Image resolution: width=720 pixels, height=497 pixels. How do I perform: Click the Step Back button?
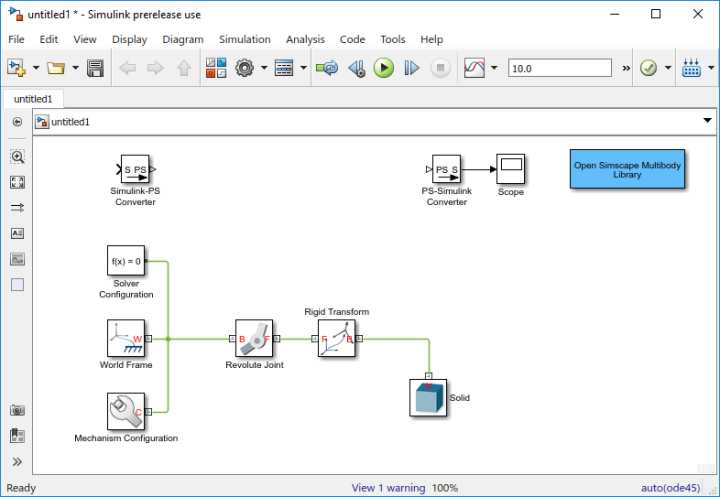coord(357,68)
